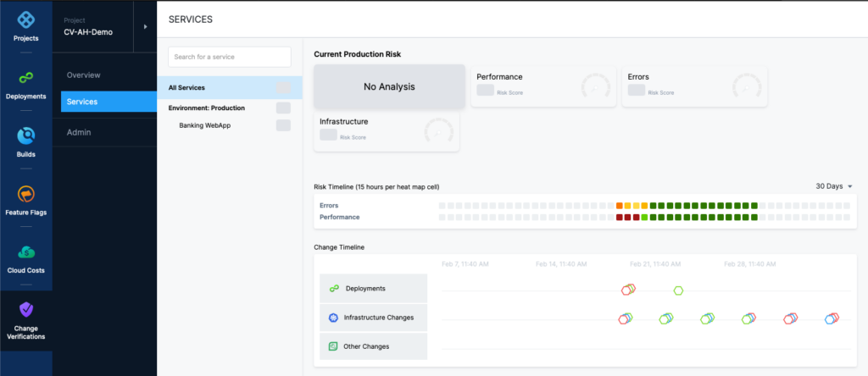This screenshot has height=376, width=868.
Task: Expand the CV-AH-Demo project selector arrow
Action: (x=146, y=26)
